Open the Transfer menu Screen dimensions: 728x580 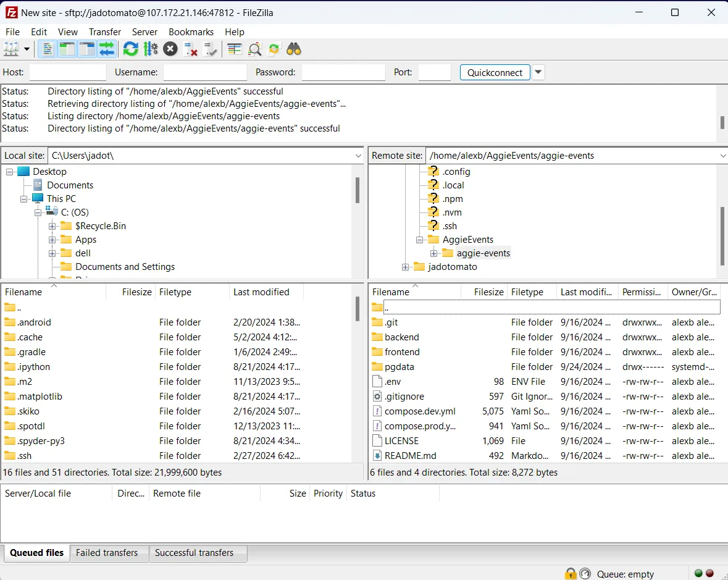[x=104, y=32]
